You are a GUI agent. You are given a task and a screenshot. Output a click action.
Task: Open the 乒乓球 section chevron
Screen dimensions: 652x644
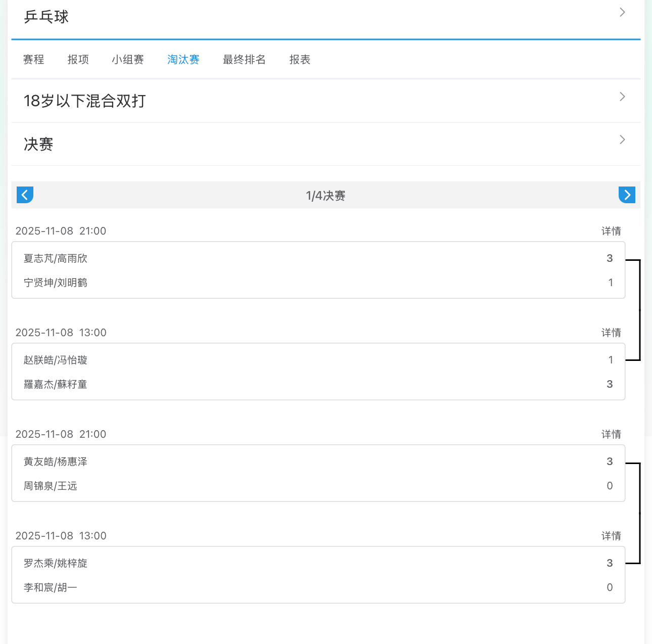pyautogui.click(x=622, y=12)
